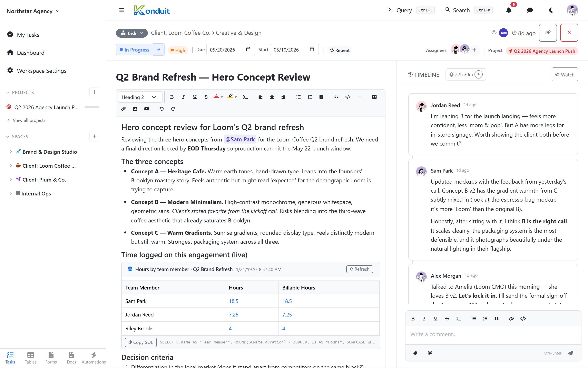Insert inline query in description editor toolbar
This screenshot has width=588, height=368.
pos(245,97)
